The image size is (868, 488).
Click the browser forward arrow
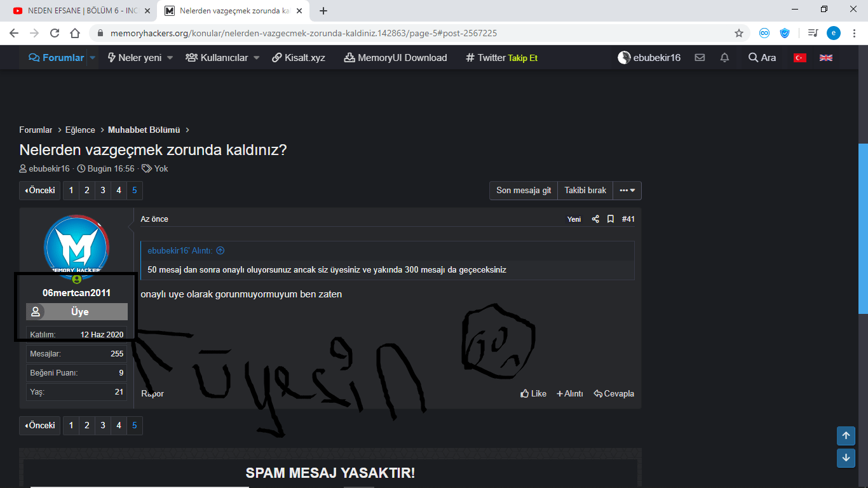(34, 33)
